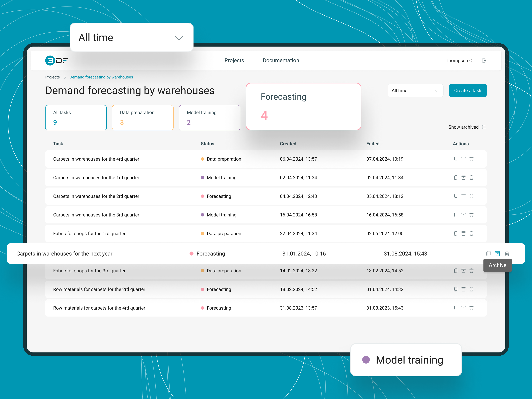
Task: Archive the 'Carpets in warehouses for the next year' task
Action: [x=498, y=254]
